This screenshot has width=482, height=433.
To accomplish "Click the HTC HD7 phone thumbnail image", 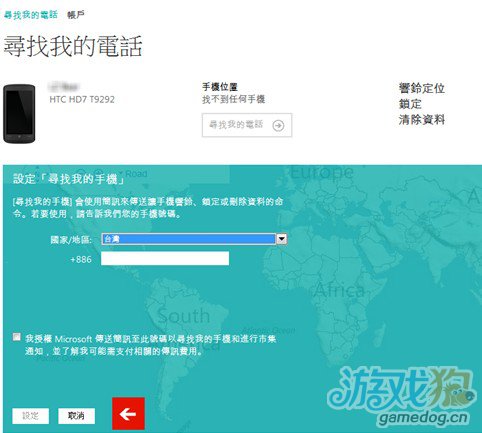I will pos(19,114).
